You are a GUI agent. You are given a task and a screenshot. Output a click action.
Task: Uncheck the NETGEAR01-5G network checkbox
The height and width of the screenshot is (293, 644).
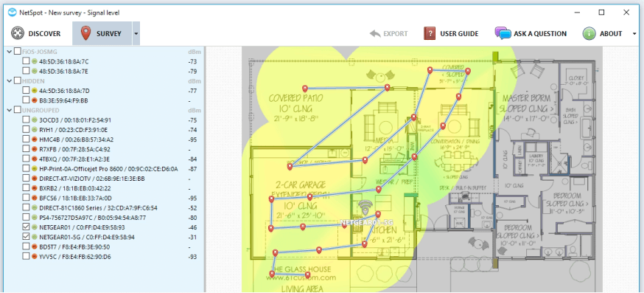[x=26, y=237]
